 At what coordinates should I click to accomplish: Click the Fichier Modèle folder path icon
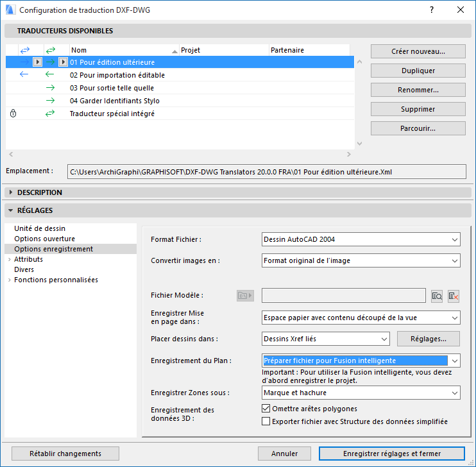[x=245, y=296]
